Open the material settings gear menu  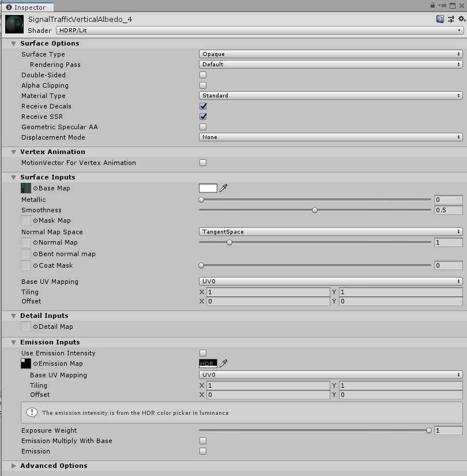[x=462, y=19]
